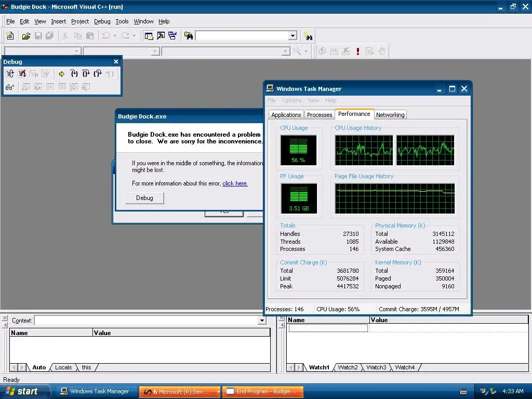Open the first WizardBar class combo box
Viewport: 532px width, 399px height.
(43, 51)
